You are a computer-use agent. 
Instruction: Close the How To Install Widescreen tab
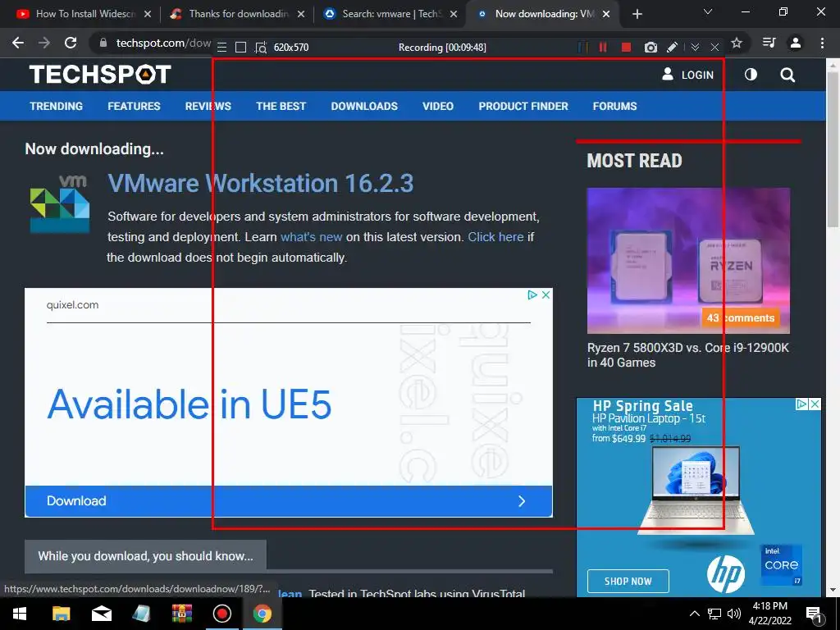[148, 14]
